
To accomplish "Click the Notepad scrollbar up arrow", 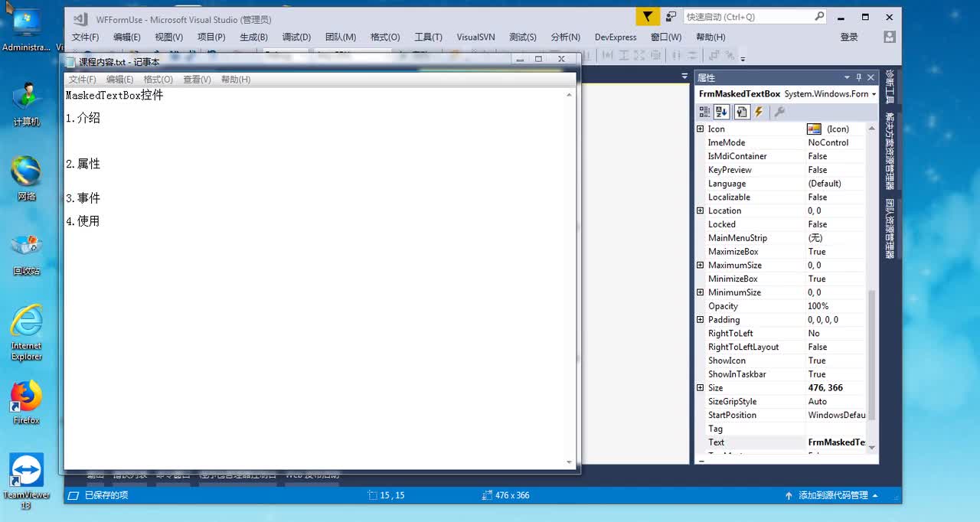I will click(x=569, y=95).
